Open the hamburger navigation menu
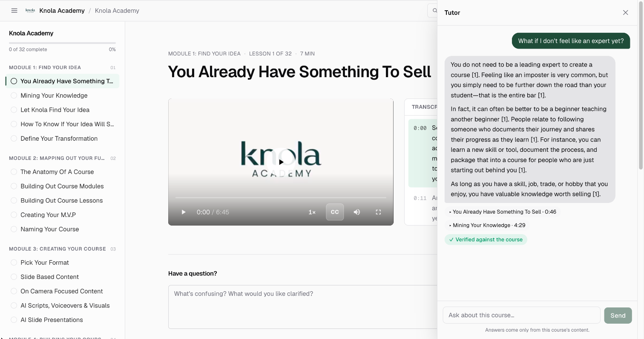 coord(14,11)
